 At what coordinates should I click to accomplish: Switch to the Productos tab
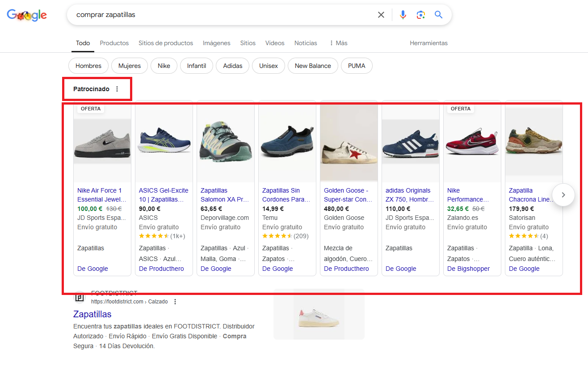(x=114, y=43)
